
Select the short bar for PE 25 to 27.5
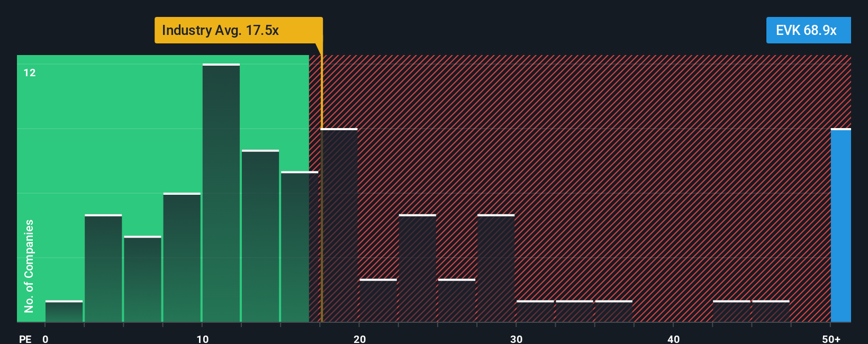[x=457, y=300]
